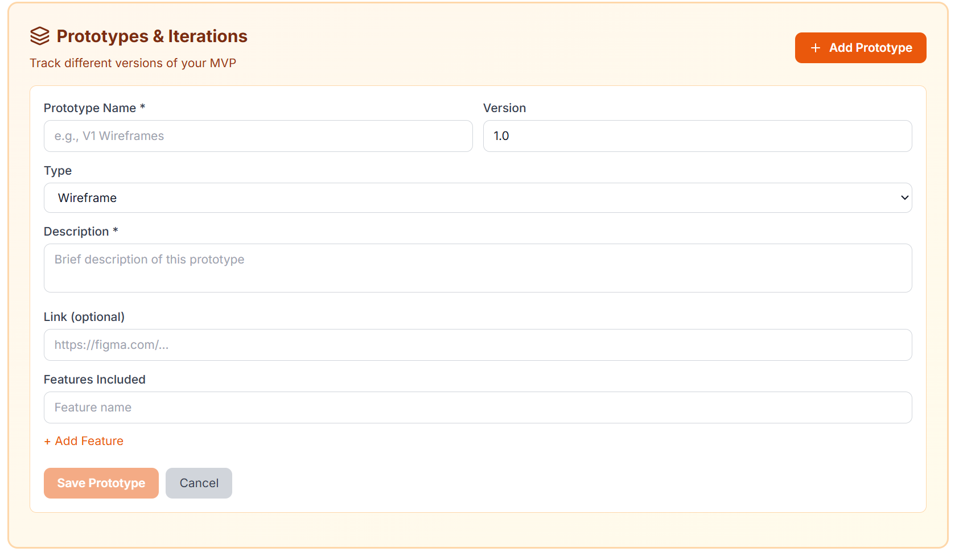Open the Type dropdown showing Wireframe

point(478,197)
